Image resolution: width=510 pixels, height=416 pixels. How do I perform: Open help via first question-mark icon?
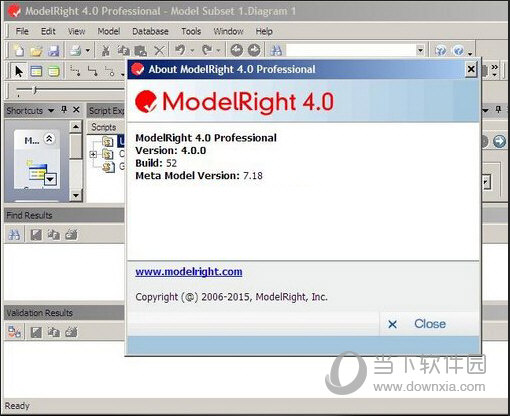[441, 50]
